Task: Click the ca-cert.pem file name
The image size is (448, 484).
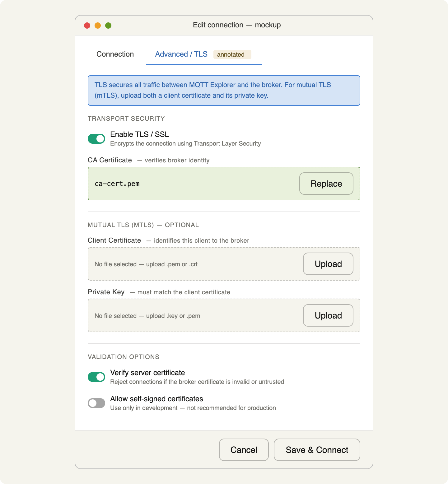Action: [x=117, y=184]
